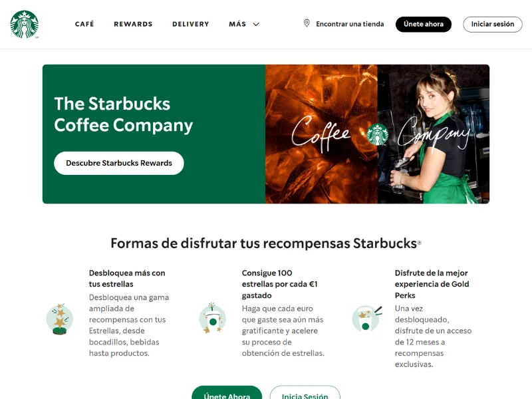Click the Inicia Sesión outlined button
532x399 pixels.
[305, 393]
